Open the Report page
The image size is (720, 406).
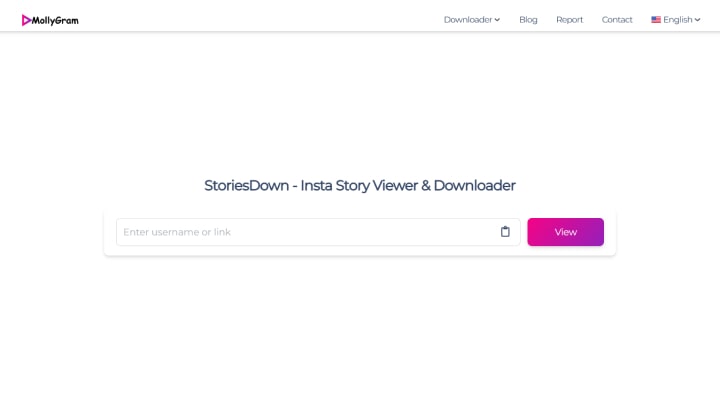(x=569, y=20)
